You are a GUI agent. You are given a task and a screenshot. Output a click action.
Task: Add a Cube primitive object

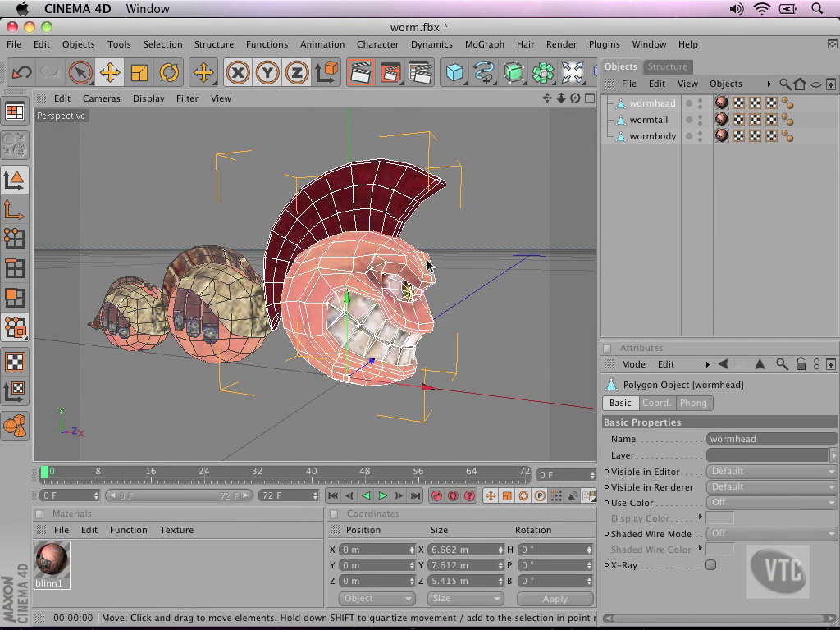click(454, 73)
